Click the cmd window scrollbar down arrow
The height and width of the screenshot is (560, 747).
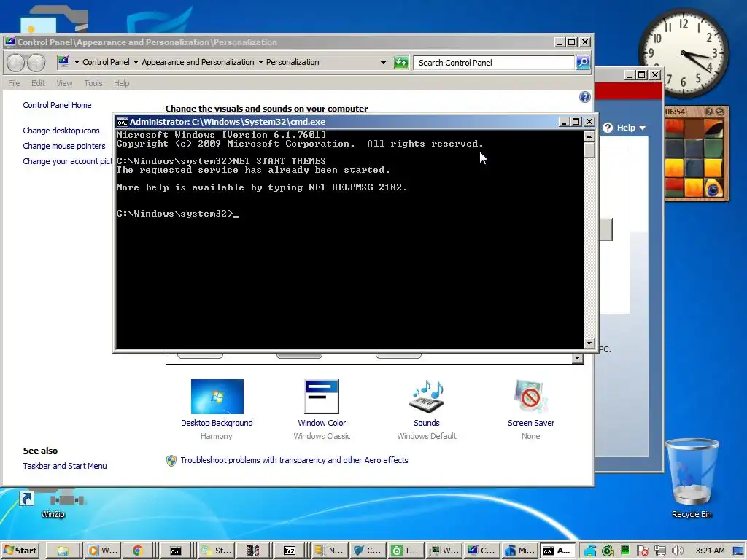point(589,343)
